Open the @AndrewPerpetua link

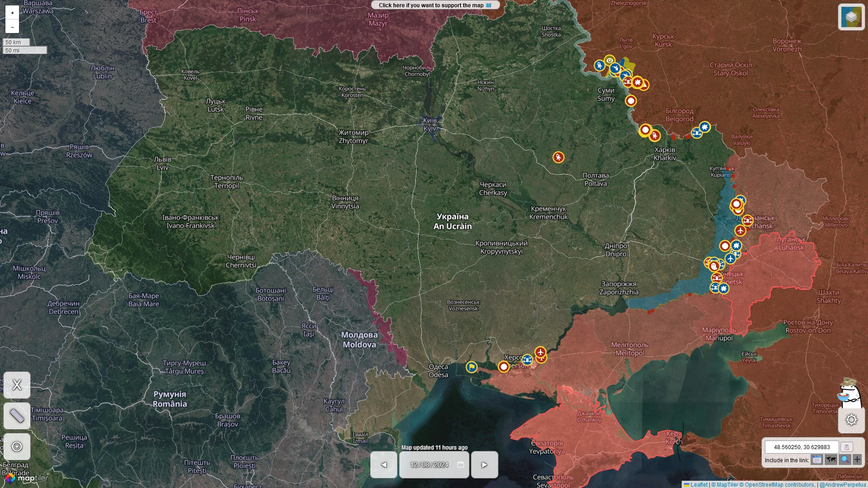[843, 485]
